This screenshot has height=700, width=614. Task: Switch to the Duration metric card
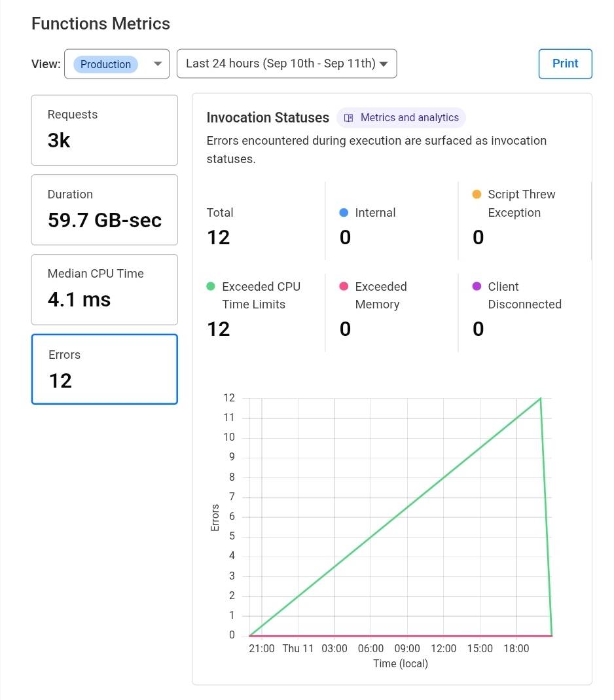point(105,210)
